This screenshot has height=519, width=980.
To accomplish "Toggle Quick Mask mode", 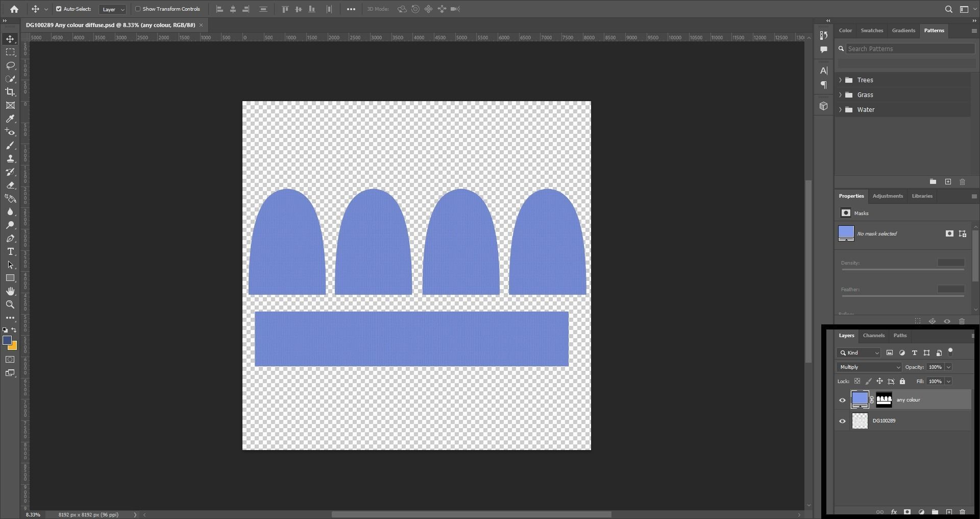I will click(10, 360).
